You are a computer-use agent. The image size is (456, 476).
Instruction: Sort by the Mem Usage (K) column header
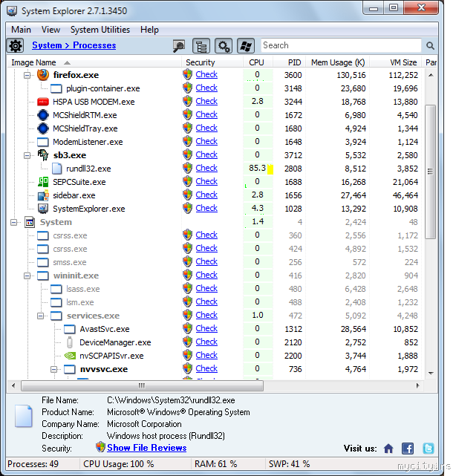tap(338, 62)
